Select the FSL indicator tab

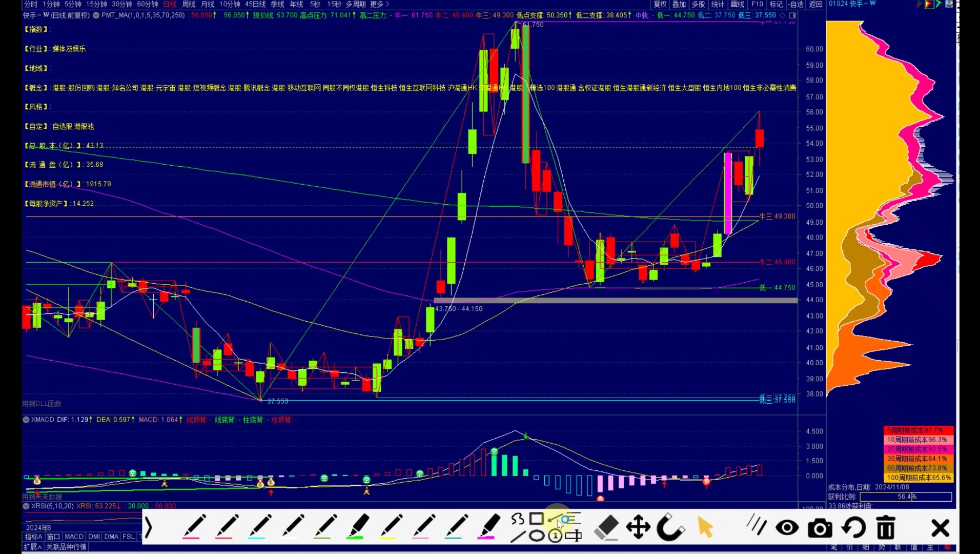(x=129, y=537)
